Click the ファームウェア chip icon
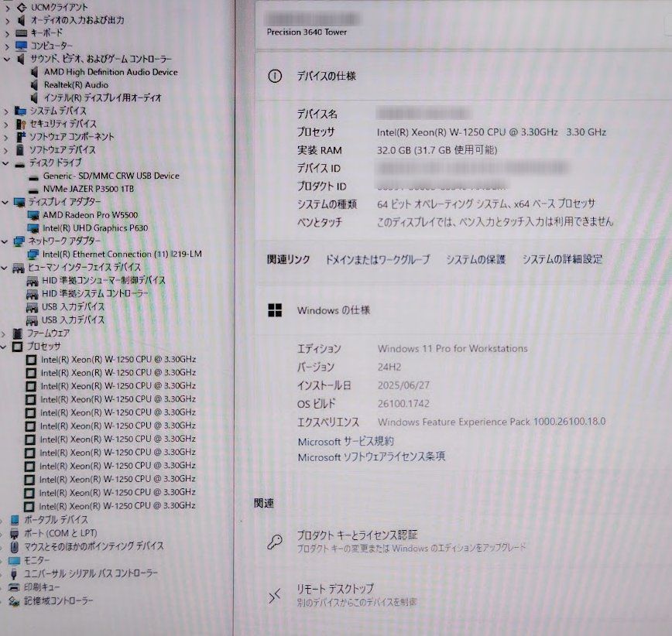This screenshot has height=636, width=672. tap(18, 333)
